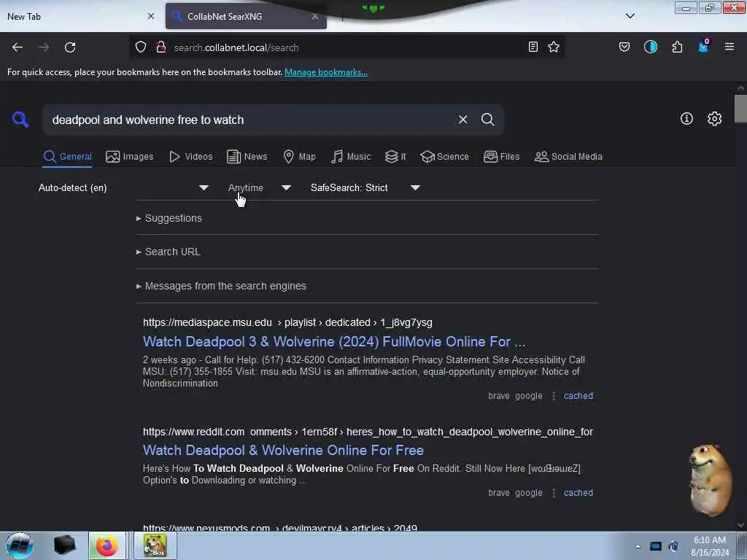Open cached link for mediaspace.msu.edu result
The image size is (747, 560).
click(x=578, y=396)
